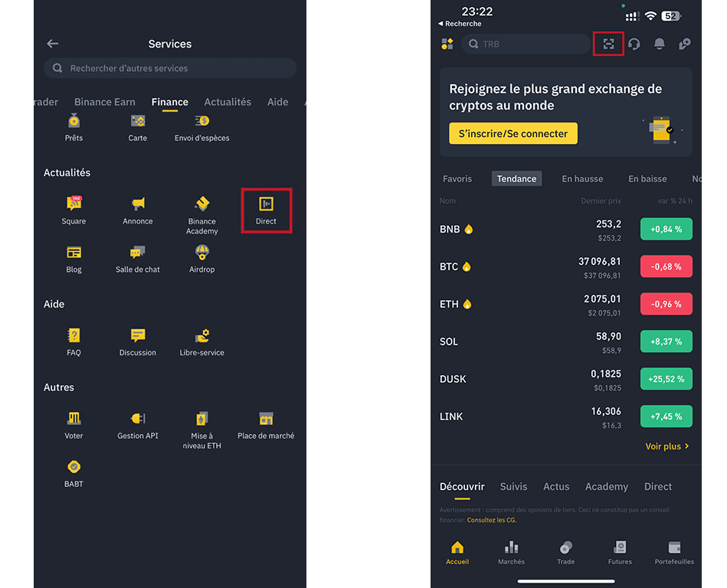Open the LINK market row
Image resolution: width=727 pixels, height=588 pixels.
click(565, 416)
